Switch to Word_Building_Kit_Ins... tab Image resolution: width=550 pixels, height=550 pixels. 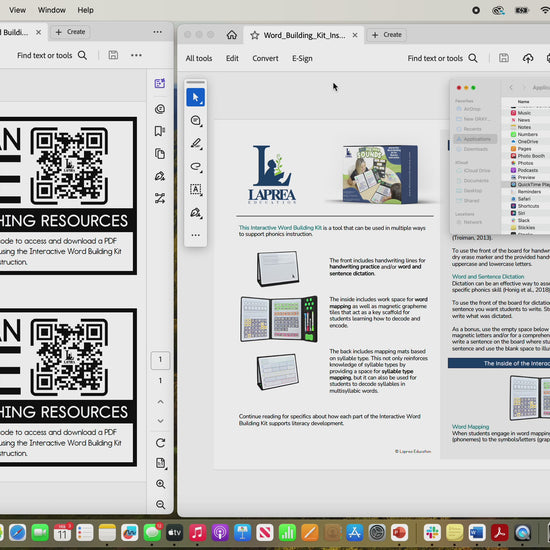pos(304,35)
